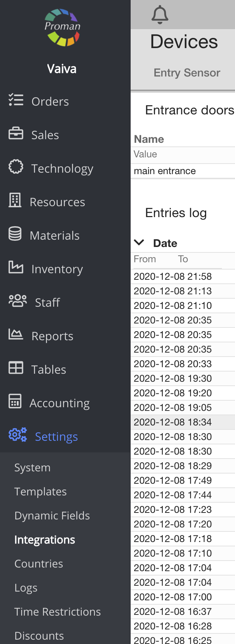Open the Reports menu

[52, 336]
